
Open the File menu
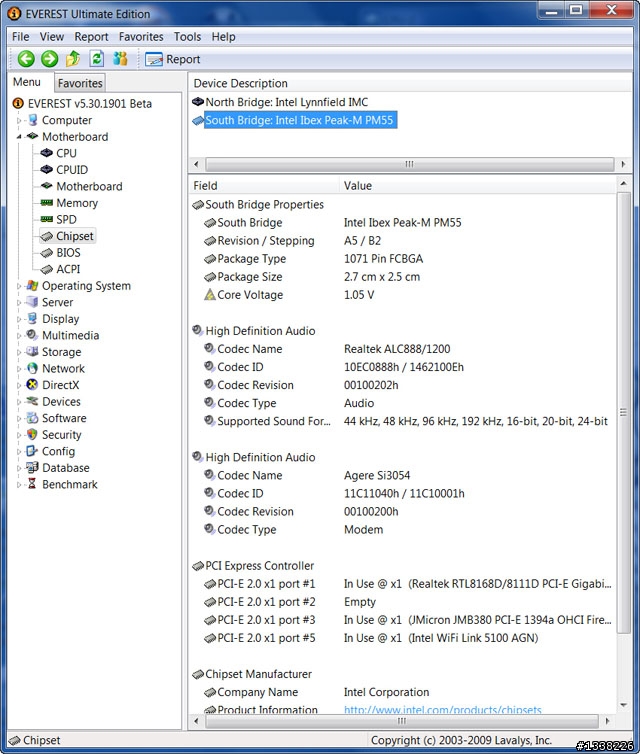[21, 37]
